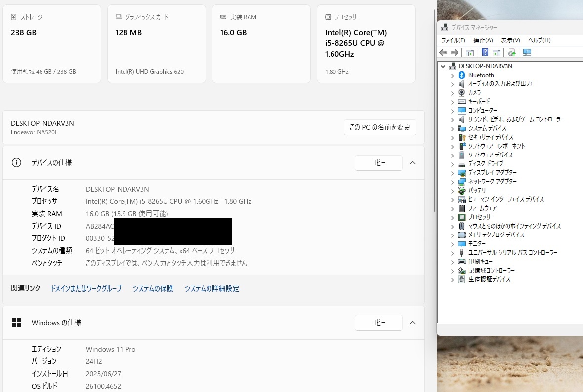Viewport: 583px width, 392px height.
Task: Scan for hardware changes monitor icon
Action: tap(527, 53)
